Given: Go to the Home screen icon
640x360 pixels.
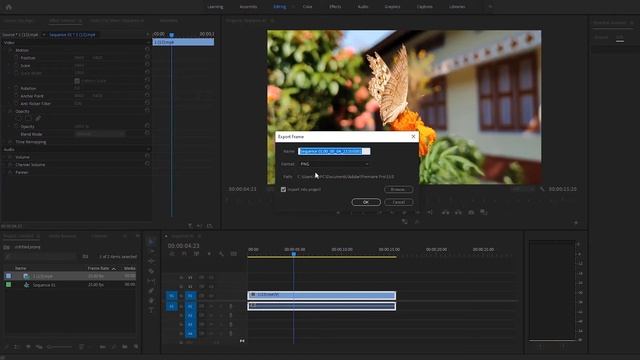Looking at the screenshot, I should pyautogui.click(x=9, y=7).
